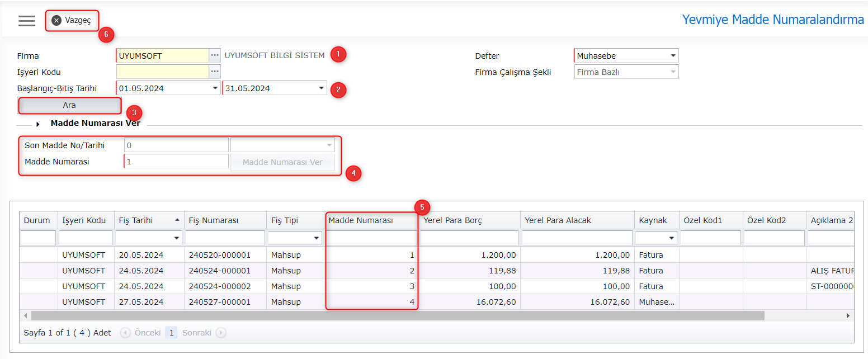Expand the end date 31.05.2024 dropdown

(x=321, y=88)
